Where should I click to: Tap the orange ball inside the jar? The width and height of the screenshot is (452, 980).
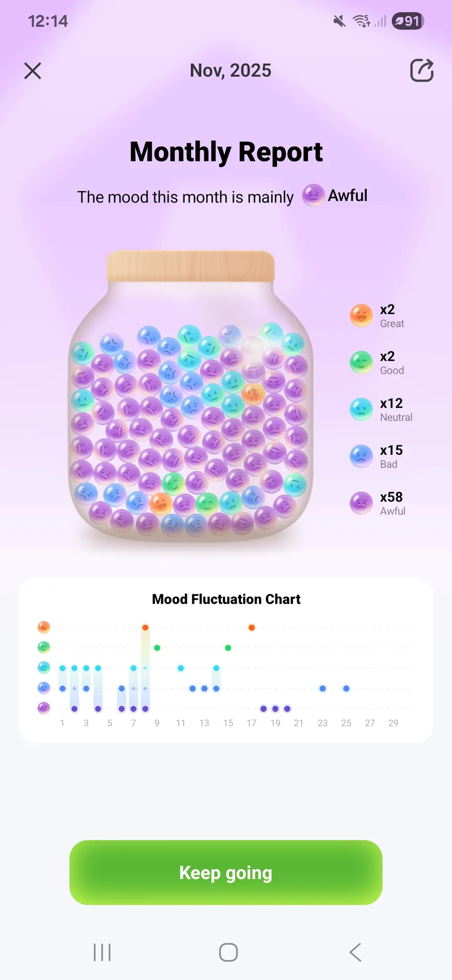tap(161, 502)
